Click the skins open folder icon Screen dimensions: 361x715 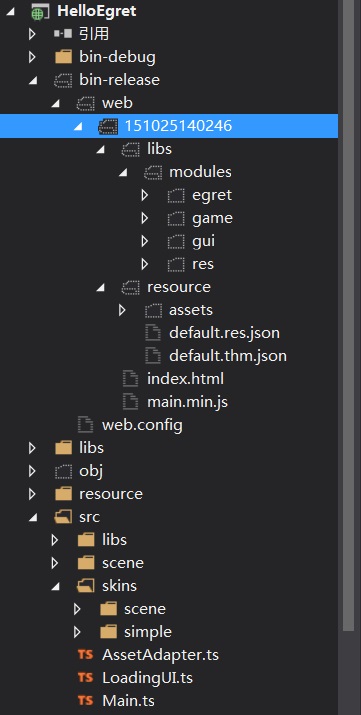coord(86,586)
